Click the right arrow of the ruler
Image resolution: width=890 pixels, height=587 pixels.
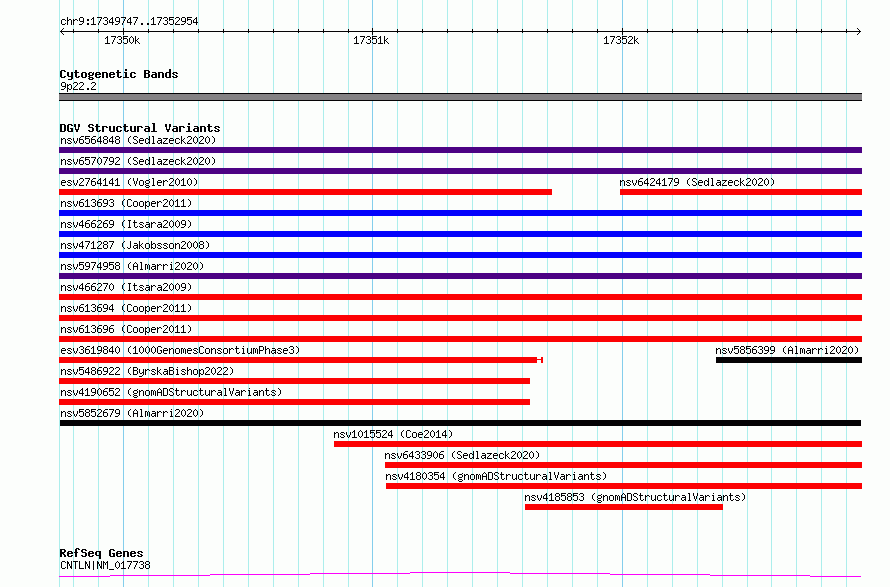pyautogui.click(x=859, y=31)
